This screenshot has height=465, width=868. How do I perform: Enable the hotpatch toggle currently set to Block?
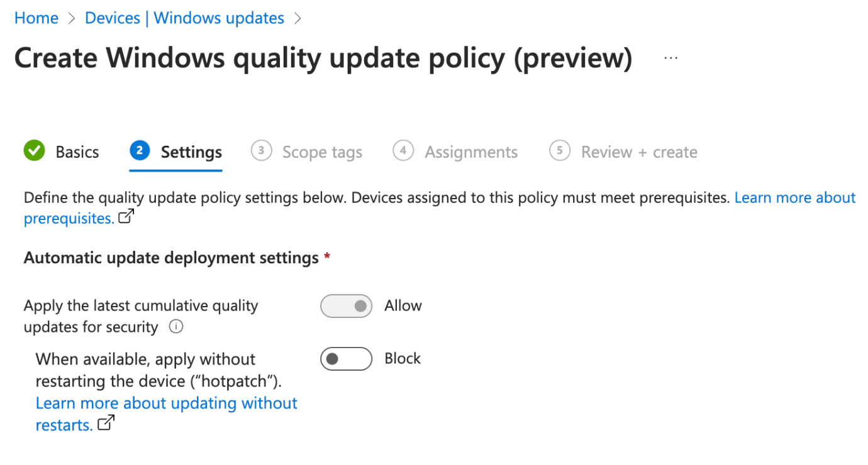[347, 359]
